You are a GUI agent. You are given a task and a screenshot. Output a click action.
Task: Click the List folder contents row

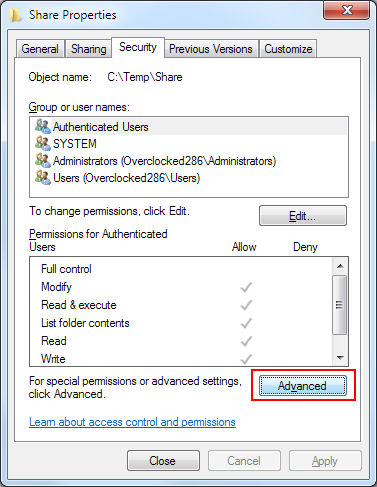181,323
